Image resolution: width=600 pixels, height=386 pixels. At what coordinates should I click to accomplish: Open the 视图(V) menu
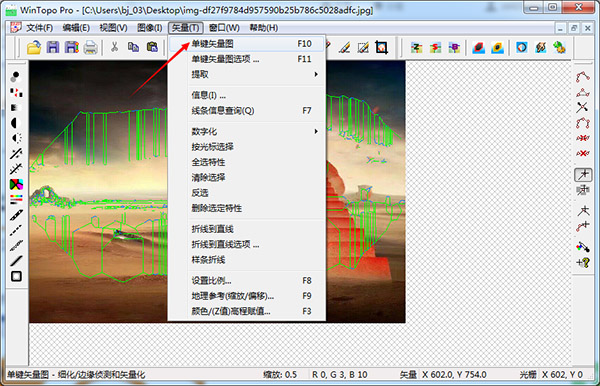click(x=113, y=28)
